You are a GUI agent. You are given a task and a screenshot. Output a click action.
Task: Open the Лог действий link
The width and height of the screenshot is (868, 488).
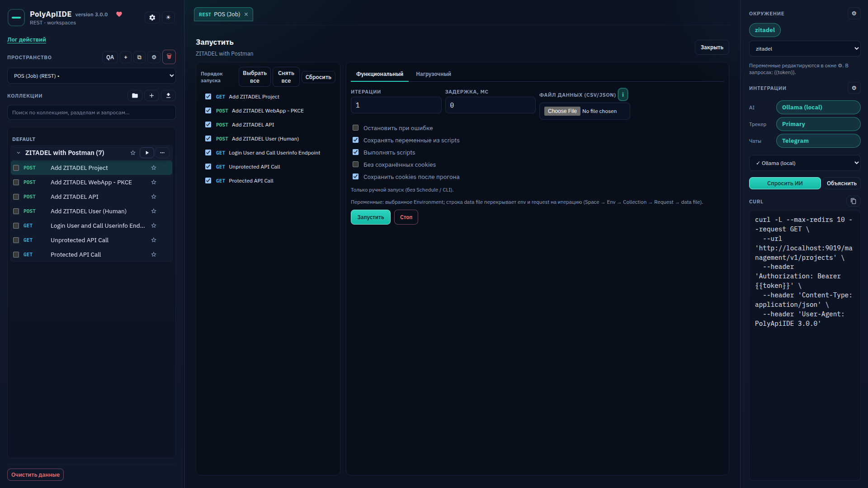(x=27, y=40)
